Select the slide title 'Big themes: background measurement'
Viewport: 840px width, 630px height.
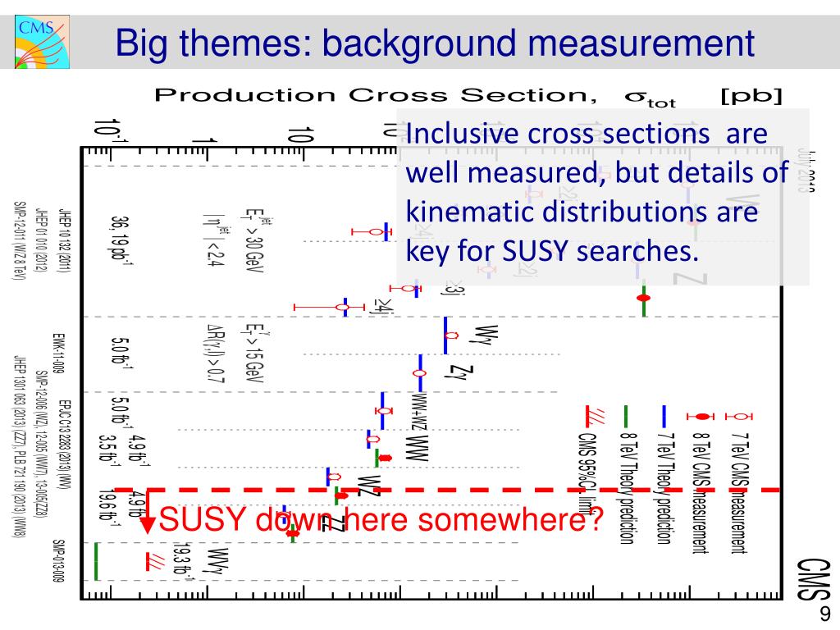[435, 43]
